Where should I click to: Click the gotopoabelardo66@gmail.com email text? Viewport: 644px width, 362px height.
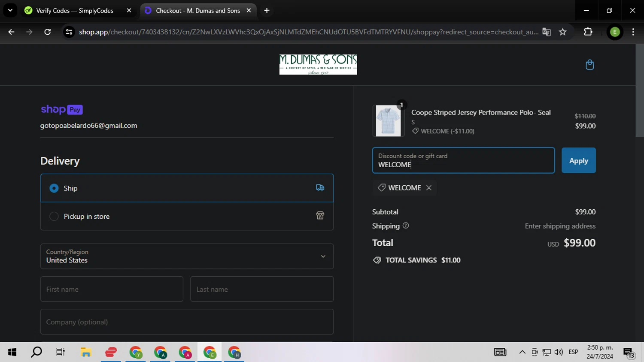click(89, 126)
